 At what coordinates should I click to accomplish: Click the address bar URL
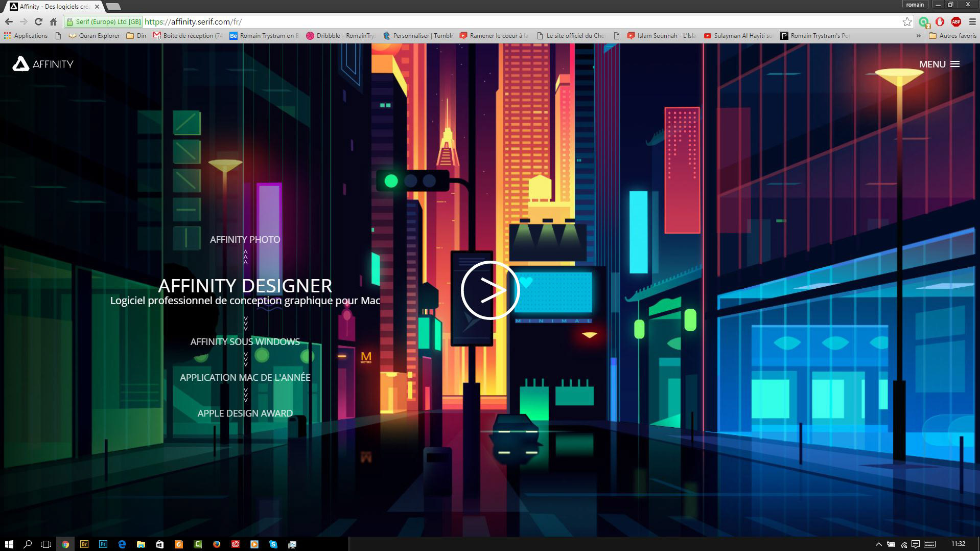pos(193,21)
